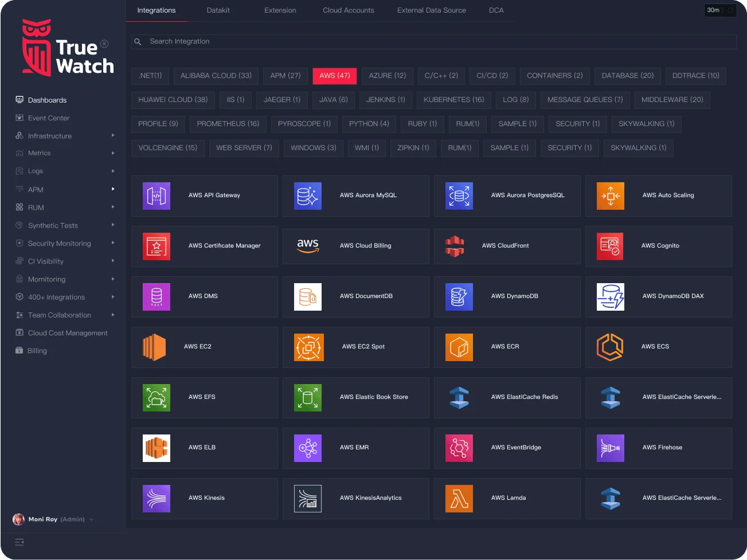Click the Moni Roy avatar
This screenshot has width=747, height=560.
[x=18, y=519]
